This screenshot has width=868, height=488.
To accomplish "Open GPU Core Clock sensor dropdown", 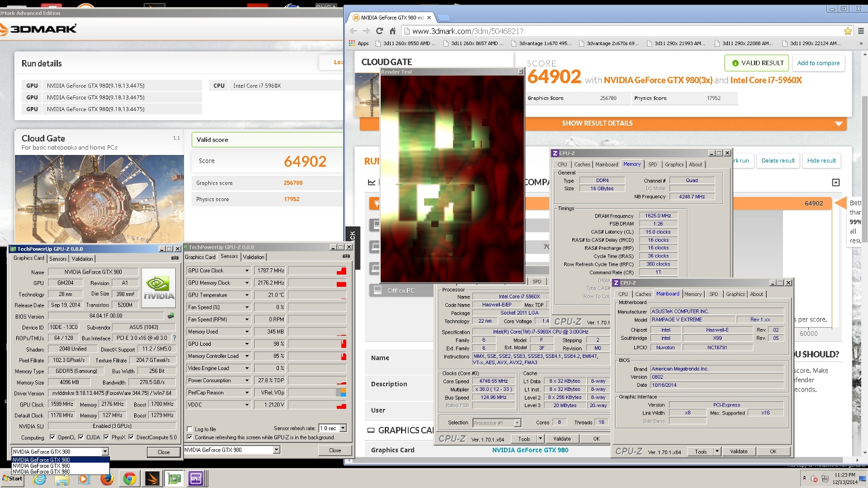I will pyautogui.click(x=247, y=271).
